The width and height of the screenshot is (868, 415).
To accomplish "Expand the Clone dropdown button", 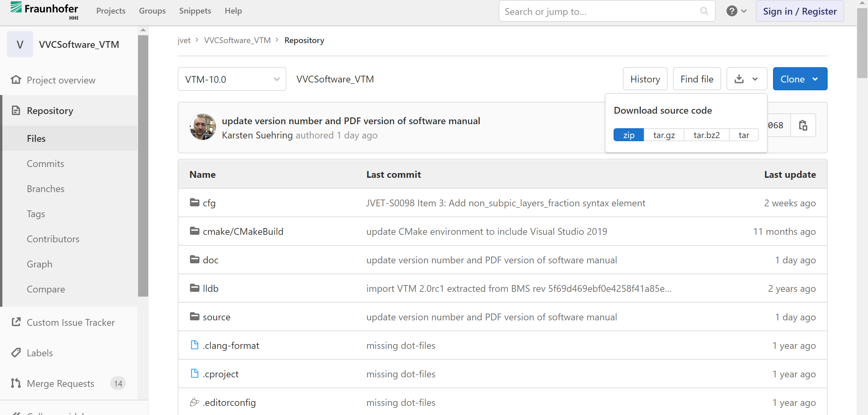I will click(x=800, y=79).
